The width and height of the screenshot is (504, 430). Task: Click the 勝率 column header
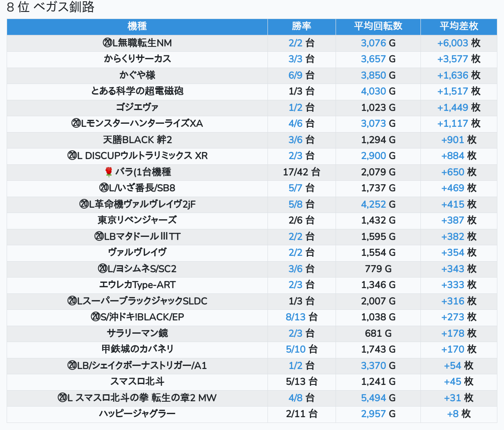[302, 27]
